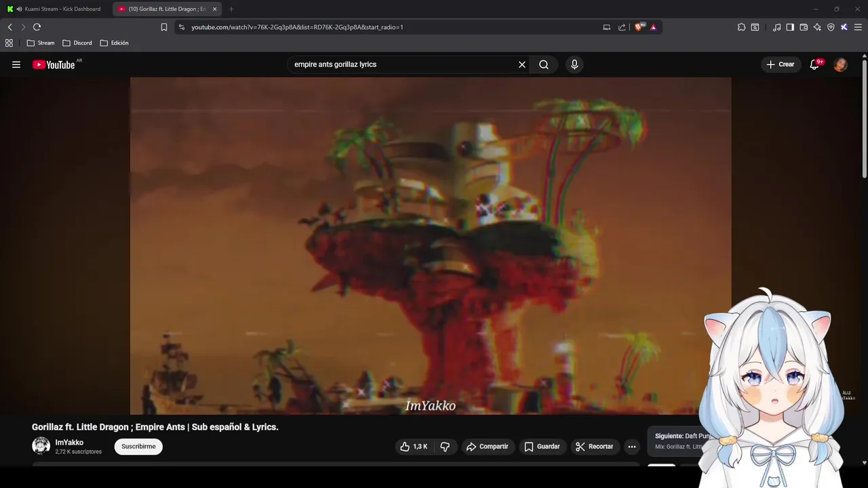Open the Discord bookmarks folder
Image resolution: width=868 pixels, height=488 pixels.
tap(77, 43)
